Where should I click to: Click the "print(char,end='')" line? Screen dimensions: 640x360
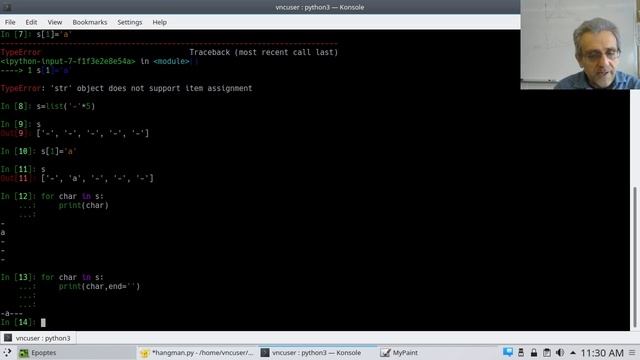99,287
